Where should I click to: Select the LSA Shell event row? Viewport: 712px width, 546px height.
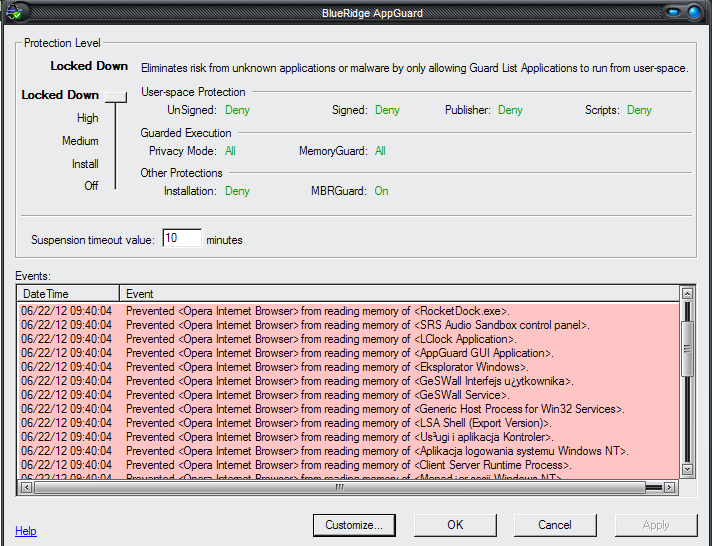pos(348,423)
